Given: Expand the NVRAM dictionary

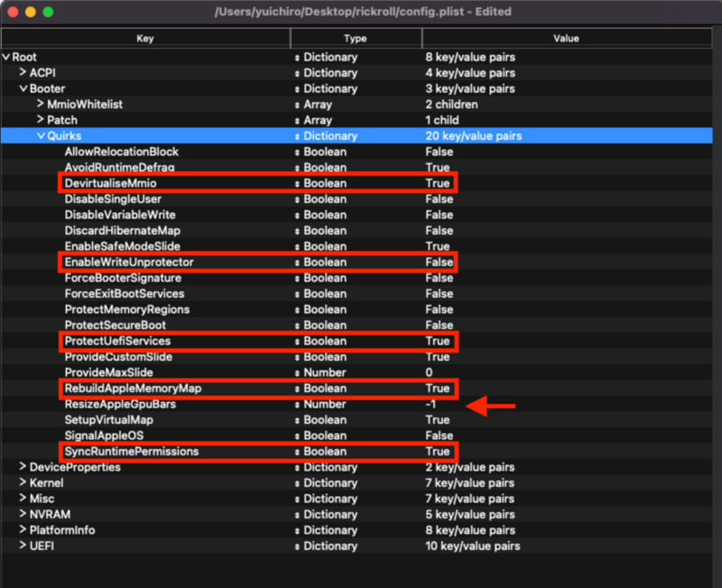Looking at the screenshot, I should pyautogui.click(x=23, y=514).
